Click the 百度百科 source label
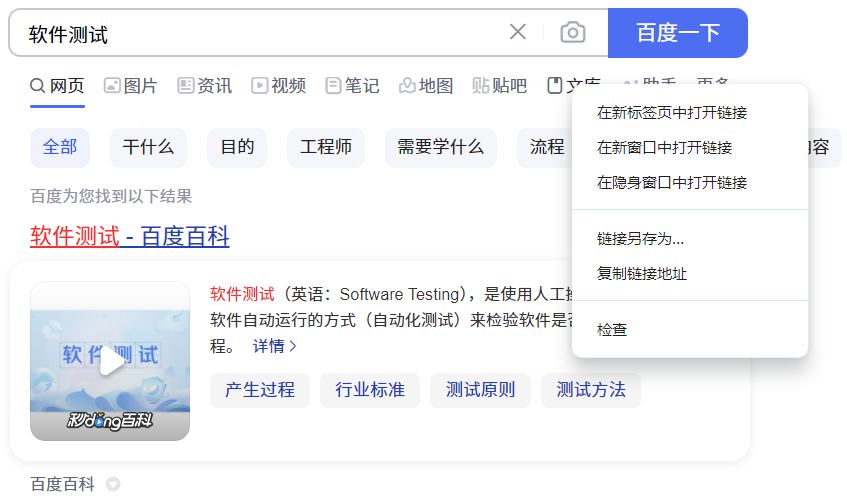The width and height of the screenshot is (847, 502). point(63,484)
